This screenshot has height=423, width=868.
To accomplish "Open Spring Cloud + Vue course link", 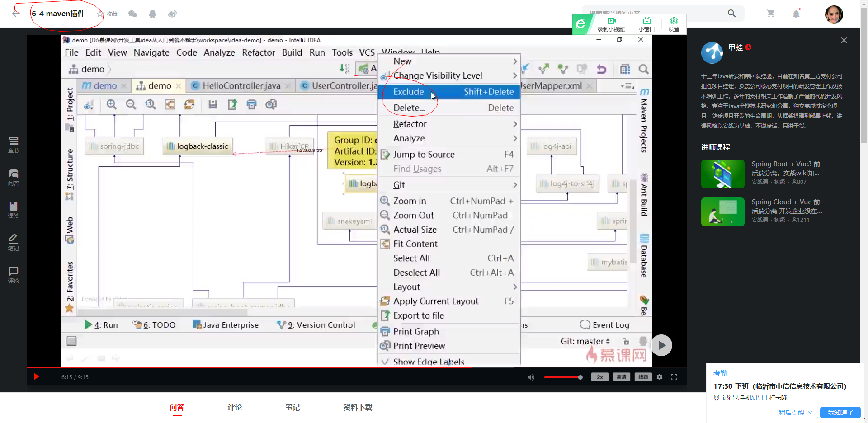I will (787, 207).
